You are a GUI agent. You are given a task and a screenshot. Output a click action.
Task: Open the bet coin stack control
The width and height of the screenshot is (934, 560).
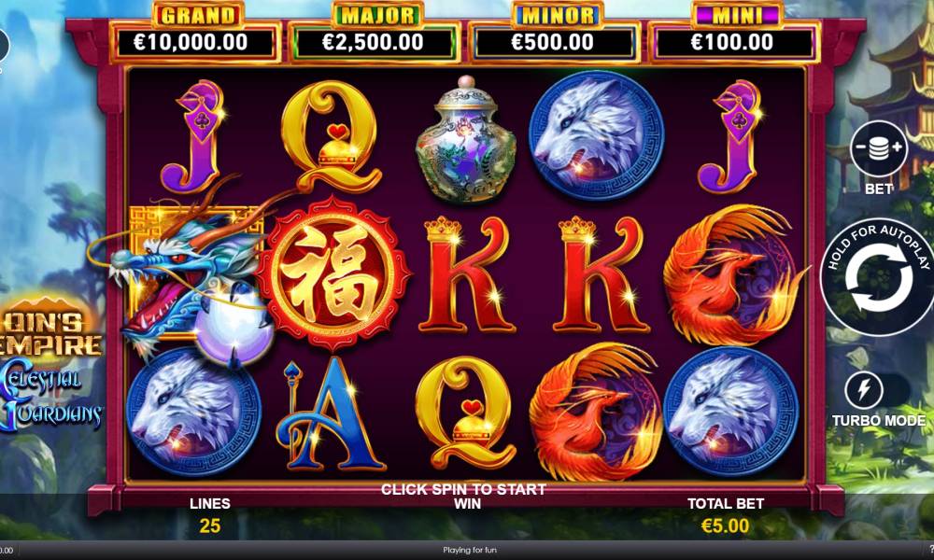coord(878,148)
